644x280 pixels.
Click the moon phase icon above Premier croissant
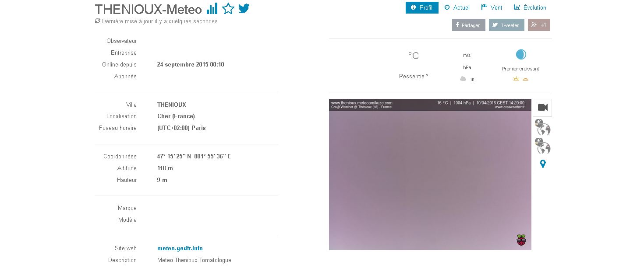521,55
